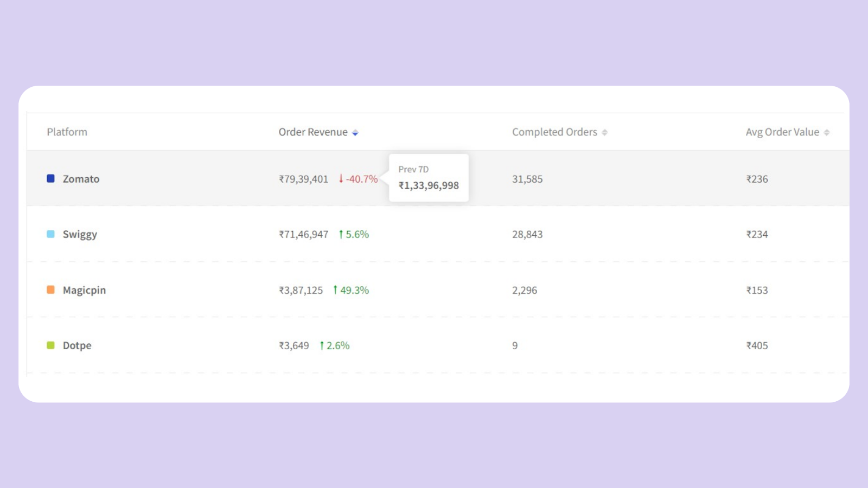Select the Zomato blue color swatch

pos(50,178)
